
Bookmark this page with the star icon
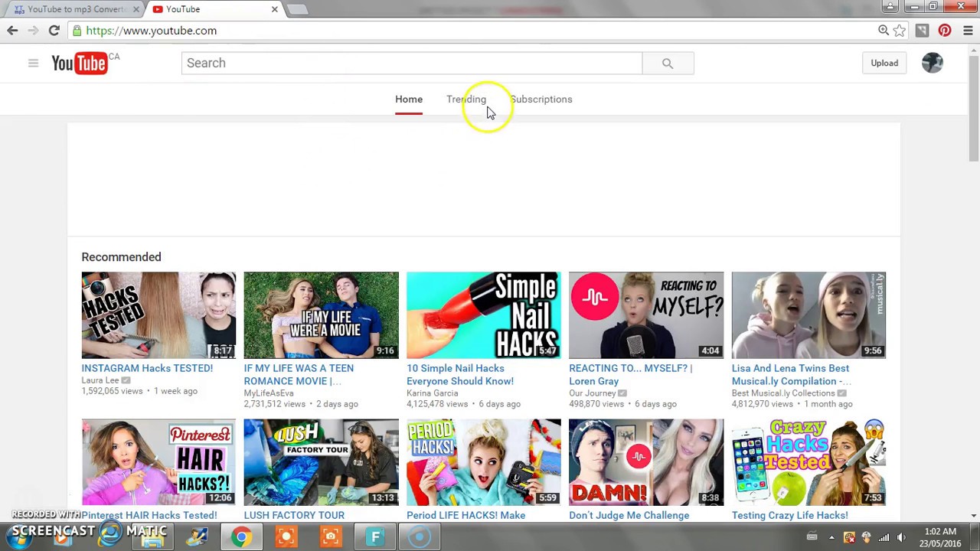[900, 31]
